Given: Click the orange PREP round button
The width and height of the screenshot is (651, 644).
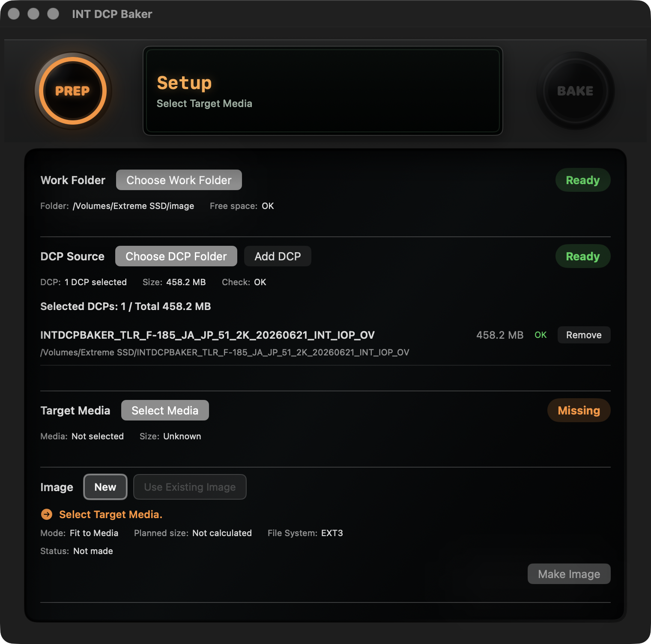Looking at the screenshot, I should 73,91.
